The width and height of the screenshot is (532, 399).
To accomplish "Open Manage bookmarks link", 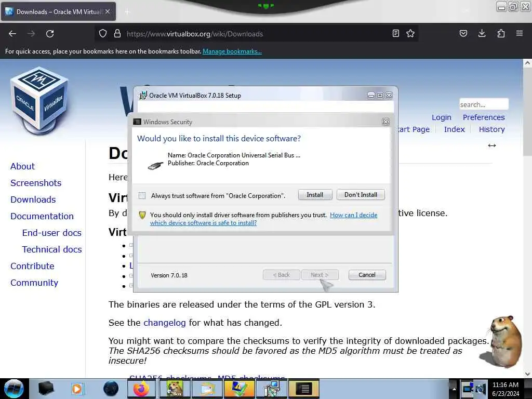I will coord(232,51).
